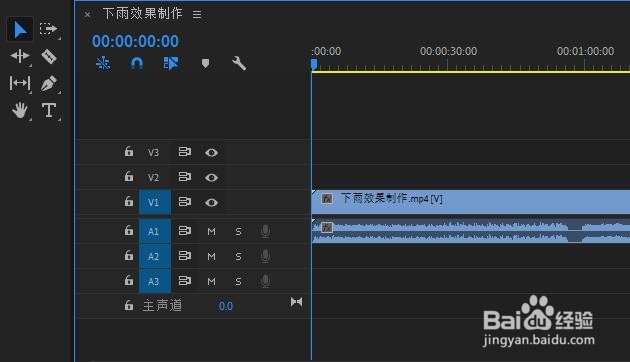Screen dimensions: 630x362
Task: Solo track A2
Action: click(238, 256)
